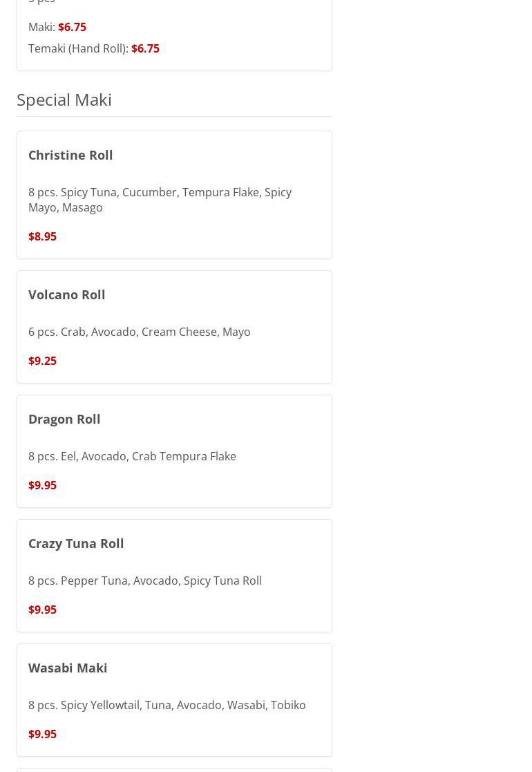Click the Christine Roll $8.95 price
The width and height of the screenshot is (532, 772).
42,236
